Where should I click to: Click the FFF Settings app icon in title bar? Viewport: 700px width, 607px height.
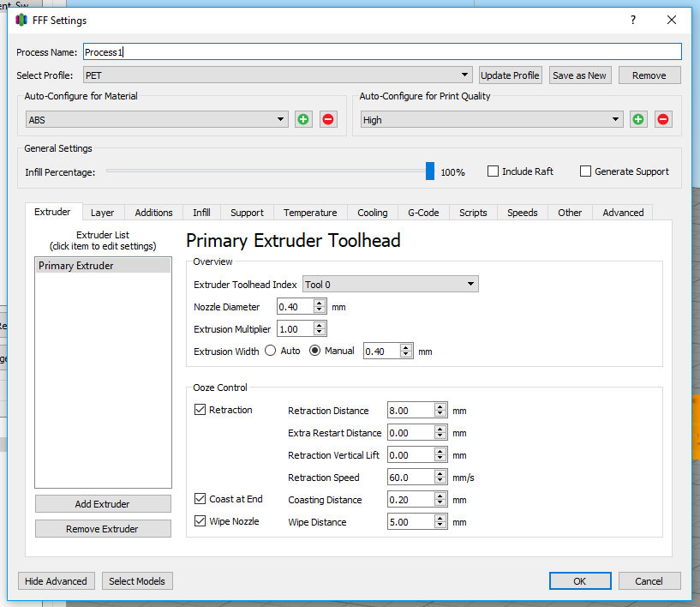(x=21, y=20)
